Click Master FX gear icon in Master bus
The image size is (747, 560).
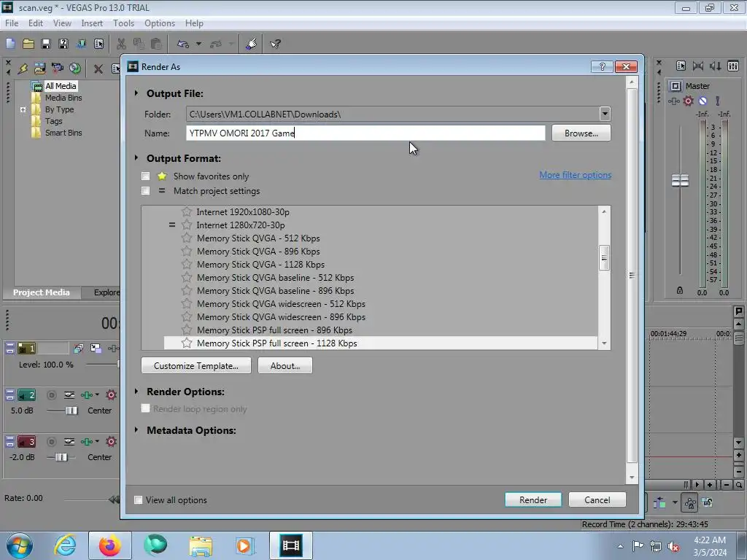pos(688,101)
